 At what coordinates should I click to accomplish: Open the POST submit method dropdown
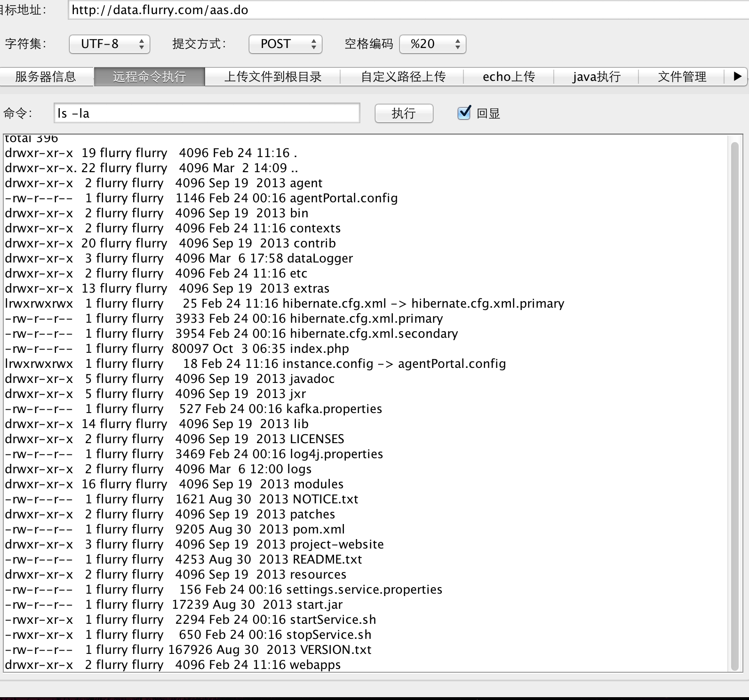(285, 44)
